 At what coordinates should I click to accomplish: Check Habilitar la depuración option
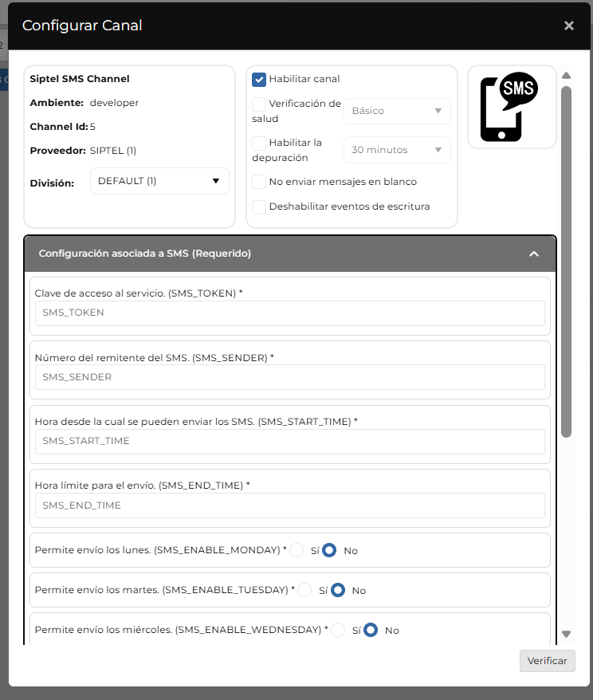259,144
